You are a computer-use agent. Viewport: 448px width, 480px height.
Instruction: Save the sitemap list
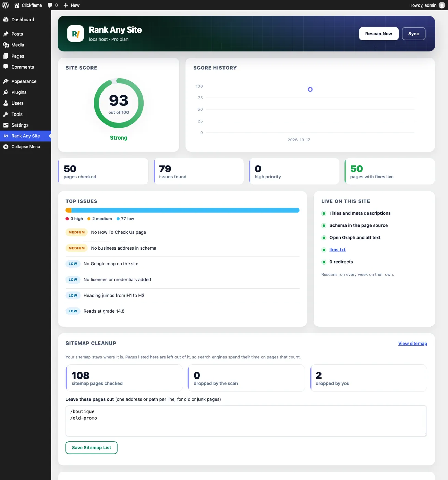(x=92, y=448)
